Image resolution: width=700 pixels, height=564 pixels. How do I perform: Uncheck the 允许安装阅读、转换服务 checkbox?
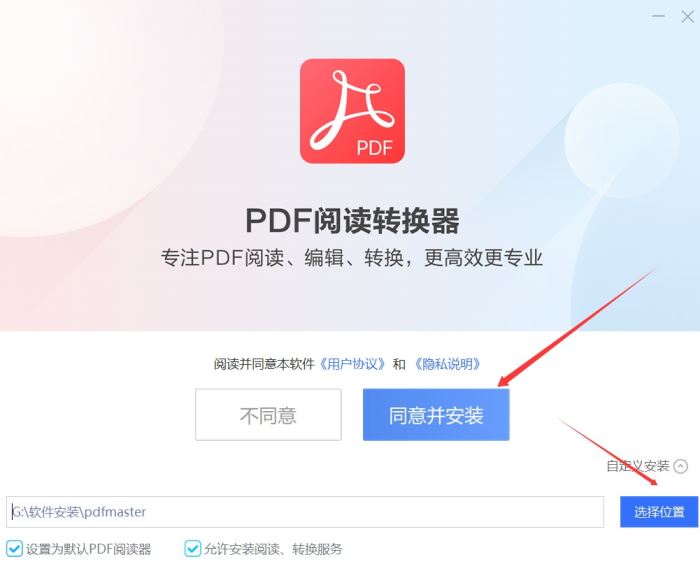coord(192,548)
